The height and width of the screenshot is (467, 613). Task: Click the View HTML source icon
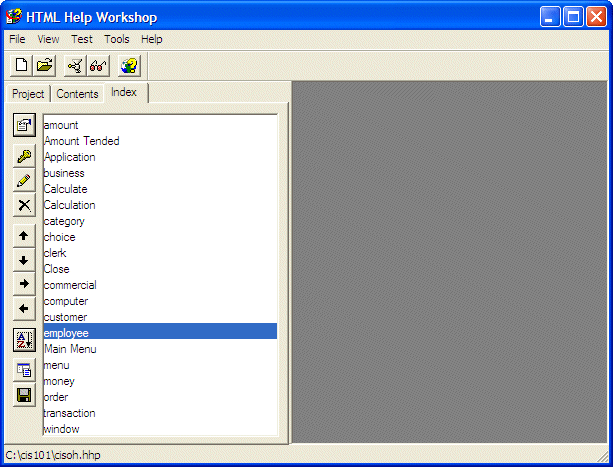[24, 370]
